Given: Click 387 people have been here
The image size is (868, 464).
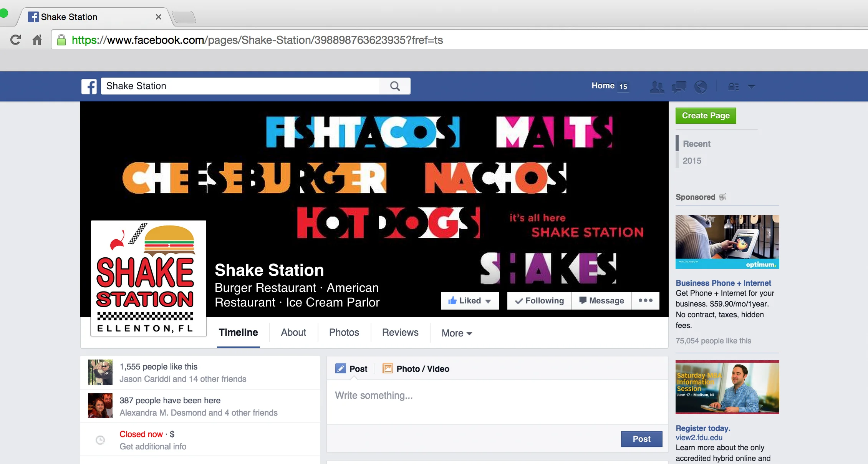Looking at the screenshot, I should [x=170, y=401].
